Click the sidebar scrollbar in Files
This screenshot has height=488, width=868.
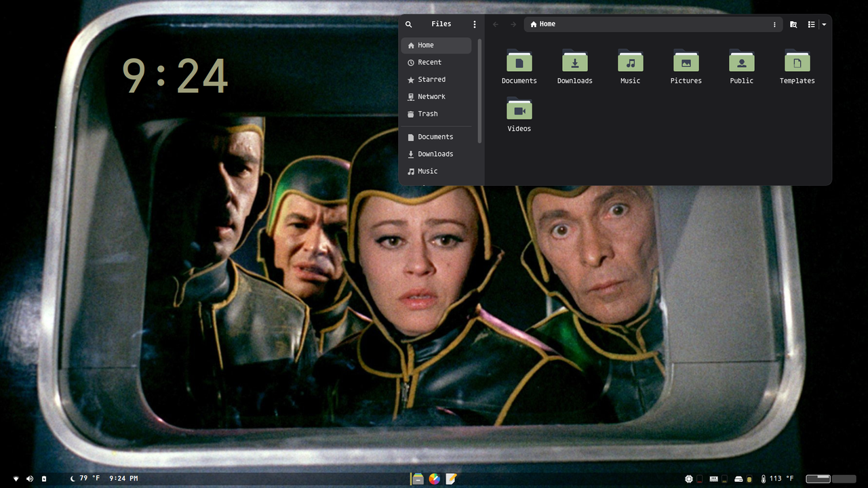click(480, 90)
